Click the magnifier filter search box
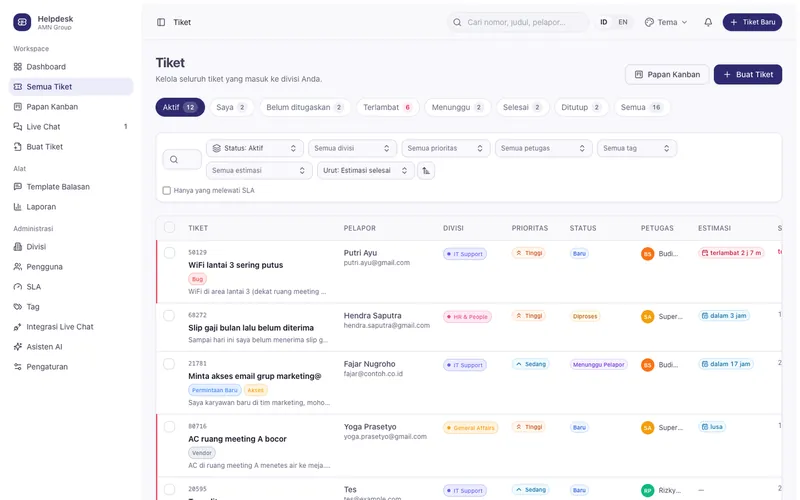 click(182, 159)
